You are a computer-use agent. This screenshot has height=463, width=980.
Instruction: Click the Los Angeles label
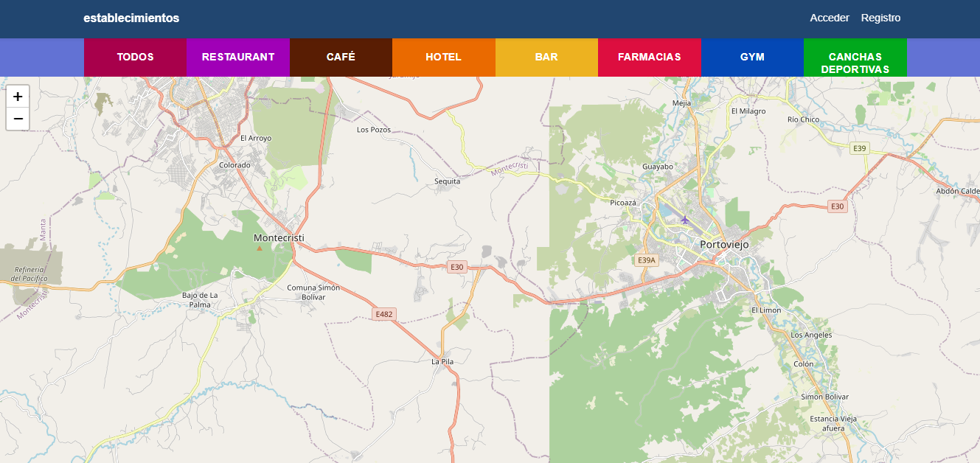pyautogui.click(x=811, y=335)
